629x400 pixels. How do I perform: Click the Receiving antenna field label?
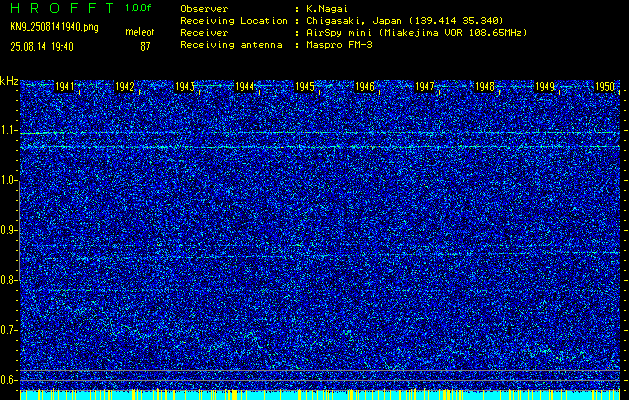click(231, 45)
